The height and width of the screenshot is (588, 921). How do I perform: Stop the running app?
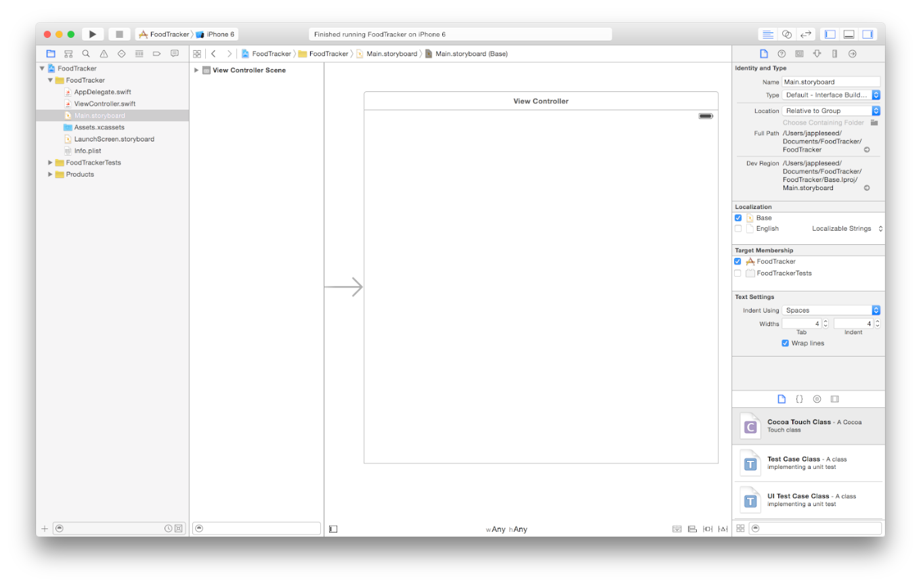tap(119, 34)
